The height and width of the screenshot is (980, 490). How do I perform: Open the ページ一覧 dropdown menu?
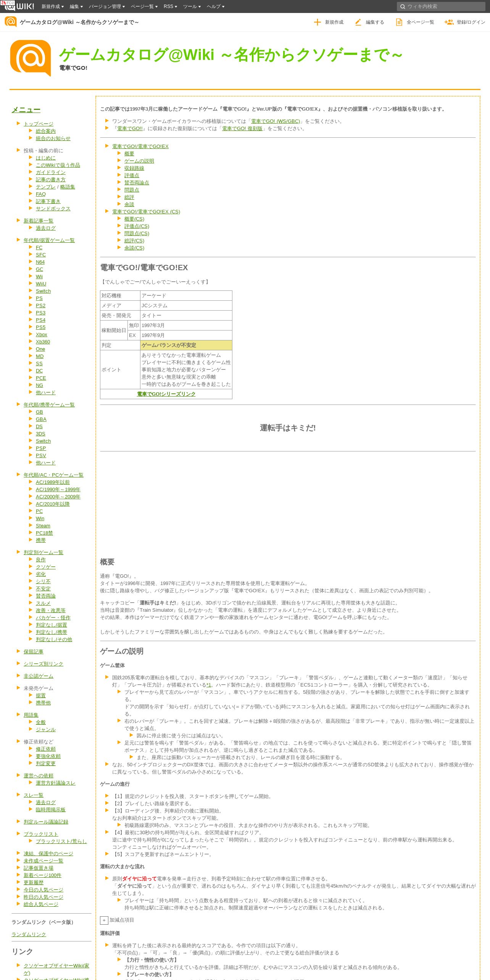coord(144,6)
